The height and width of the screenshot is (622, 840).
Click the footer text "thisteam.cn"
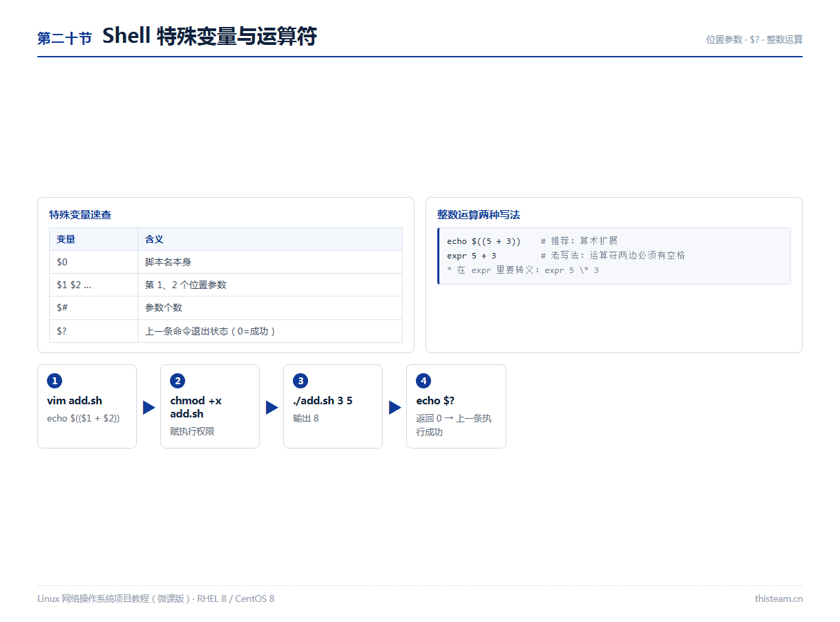pyautogui.click(x=779, y=599)
